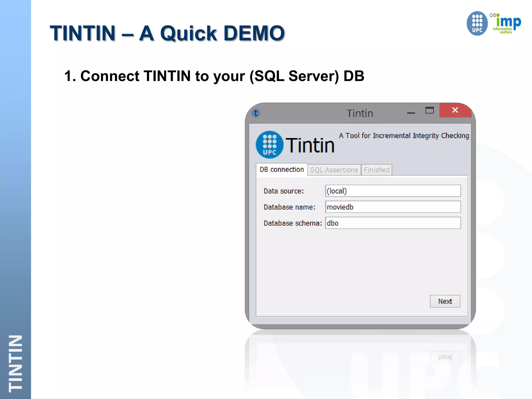Click the 'Database schema:' label
This screenshot has width=532, height=399.
[x=293, y=223]
